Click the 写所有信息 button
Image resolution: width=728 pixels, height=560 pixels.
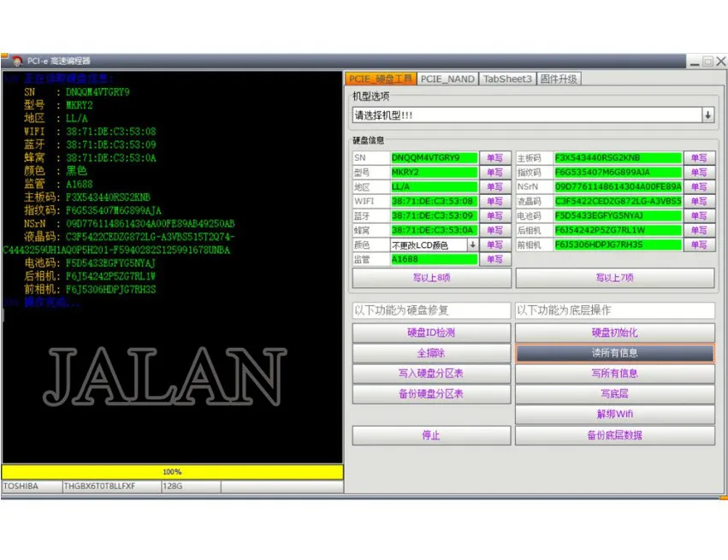(615, 374)
